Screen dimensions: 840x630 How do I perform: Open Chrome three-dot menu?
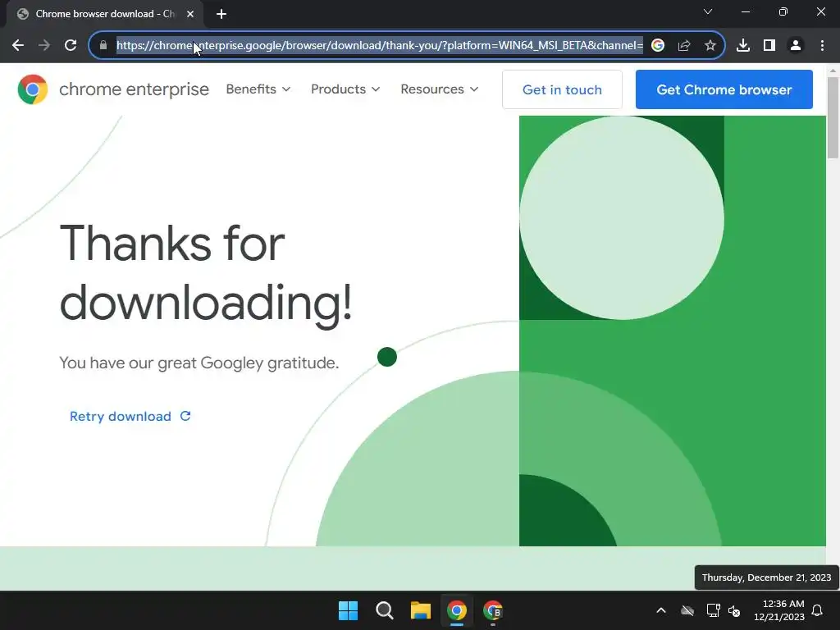pyautogui.click(x=822, y=45)
